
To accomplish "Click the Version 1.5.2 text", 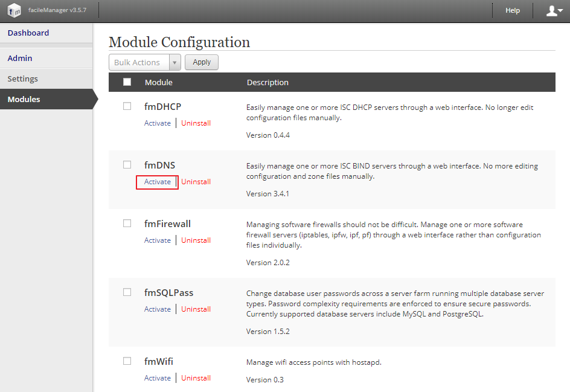I will tap(268, 331).
